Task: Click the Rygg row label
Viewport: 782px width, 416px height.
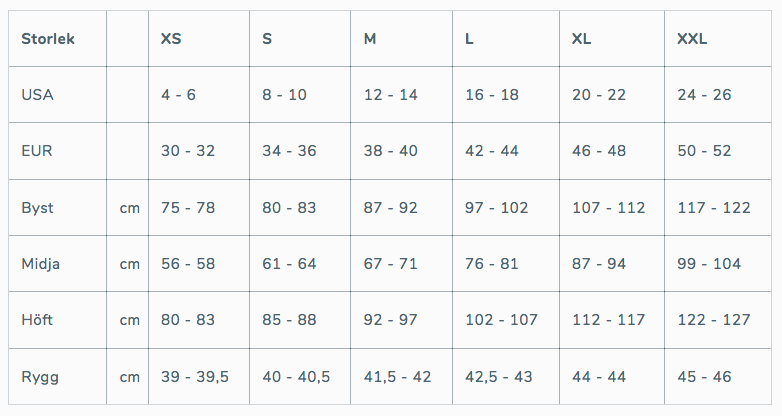Action: pos(57,377)
